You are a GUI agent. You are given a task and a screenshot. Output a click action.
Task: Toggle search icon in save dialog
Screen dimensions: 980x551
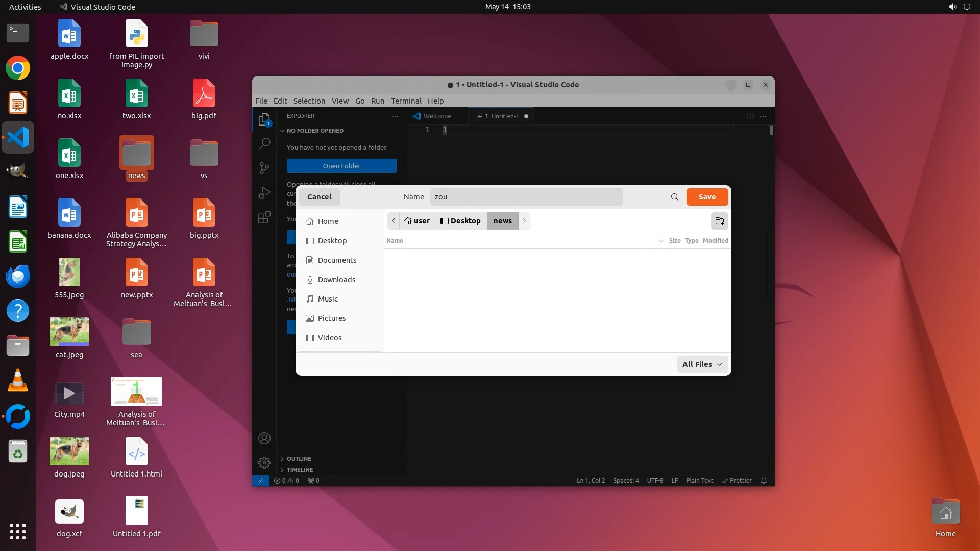click(x=674, y=197)
